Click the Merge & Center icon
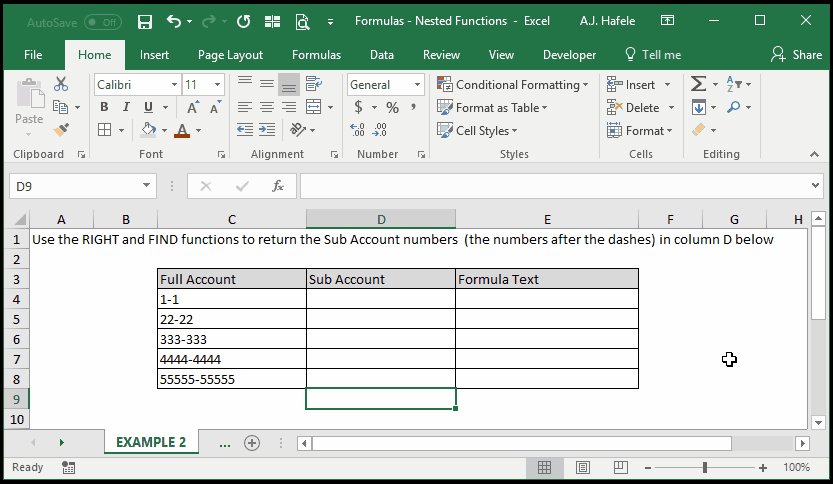Viewport: 833px width, 484px height. point(313,107)
